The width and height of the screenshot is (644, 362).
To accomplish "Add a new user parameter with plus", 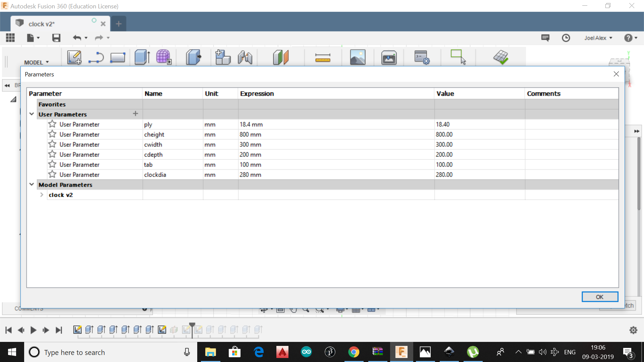I will pyautogui.click(x=136, y=114).
